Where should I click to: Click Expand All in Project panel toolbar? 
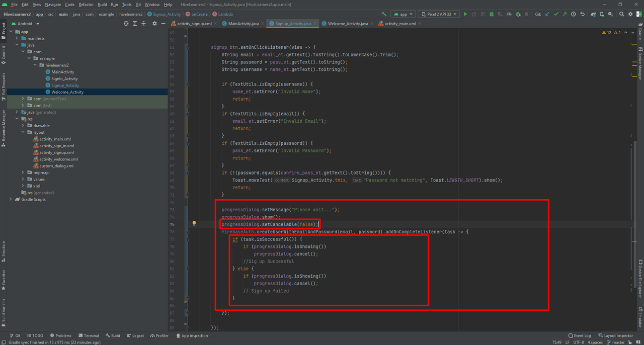[x=135, y=24]
